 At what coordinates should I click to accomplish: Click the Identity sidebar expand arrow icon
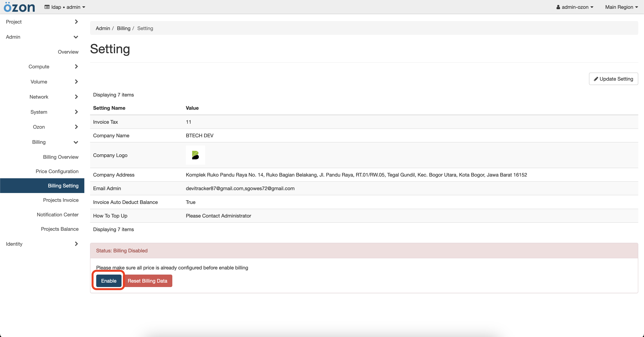pyautogui.click(x=76, y=243)
